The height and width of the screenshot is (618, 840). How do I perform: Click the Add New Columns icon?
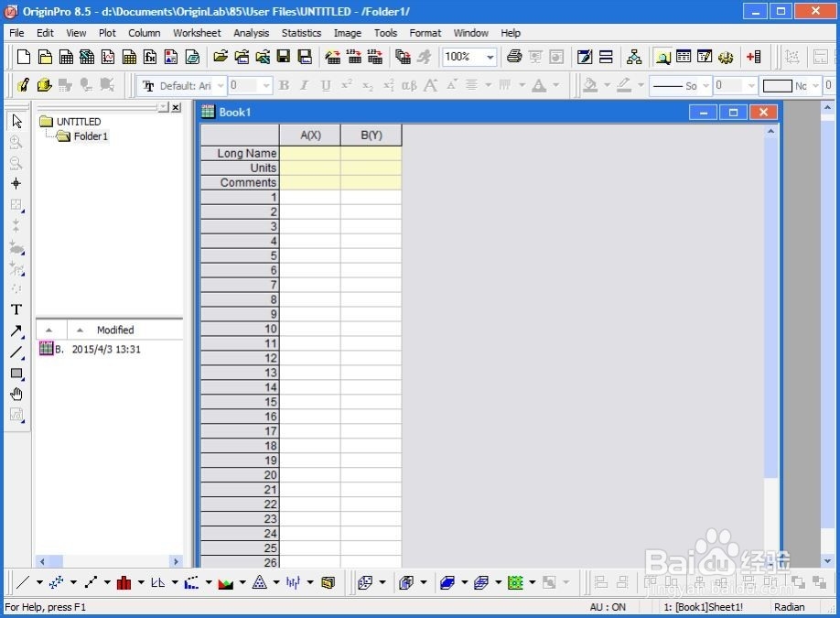(x=754, y=57)
